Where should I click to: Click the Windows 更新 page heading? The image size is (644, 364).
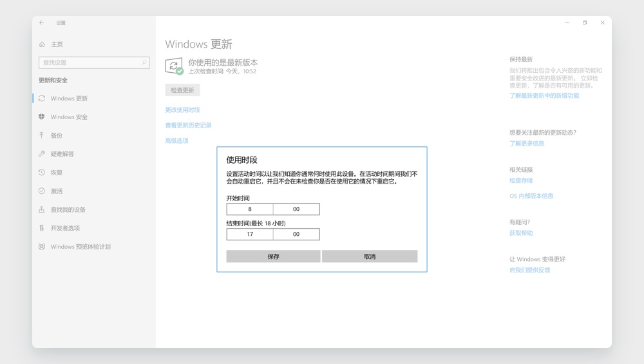click(x=198, y=44)
